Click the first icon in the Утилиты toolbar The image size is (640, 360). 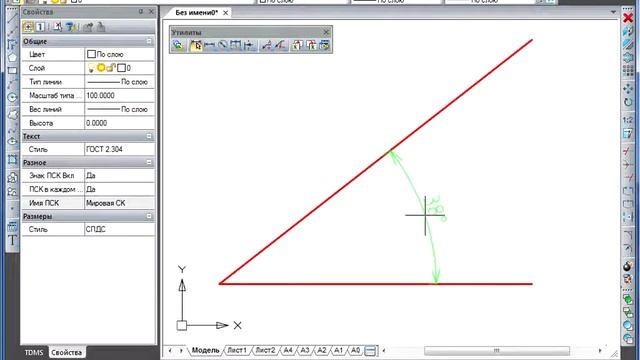[178, 45]
